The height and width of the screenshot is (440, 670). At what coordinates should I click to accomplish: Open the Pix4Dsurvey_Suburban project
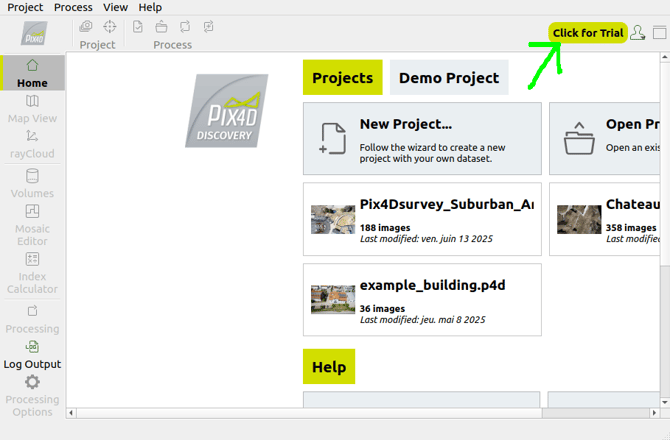pos(422,219)
